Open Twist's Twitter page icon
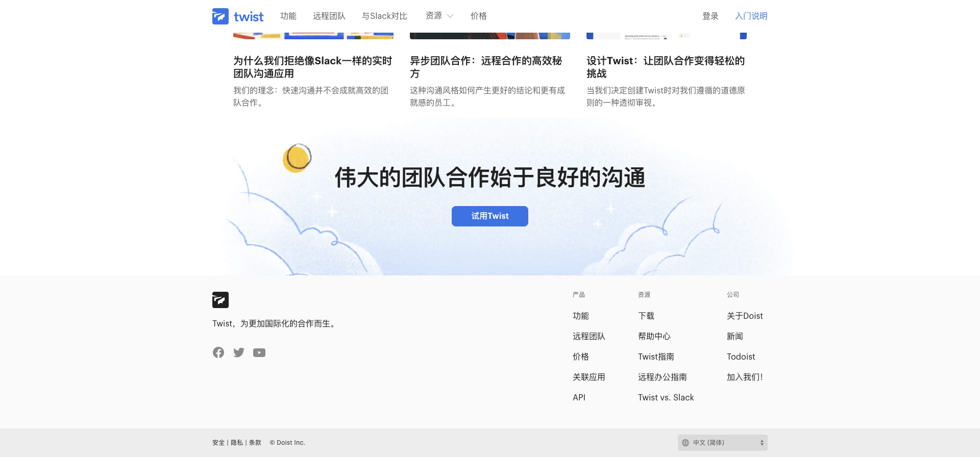Screen dimensions: 980x457 click(239, 352)
